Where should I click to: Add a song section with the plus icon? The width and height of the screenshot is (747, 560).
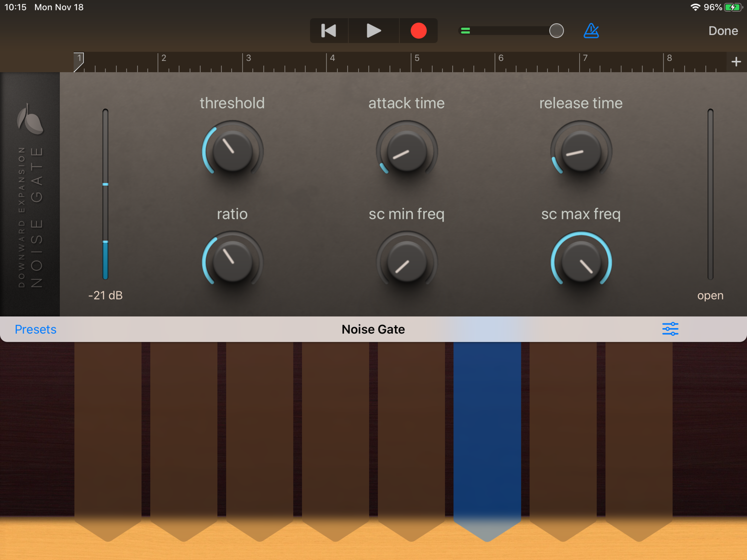[x=736, y=62]
